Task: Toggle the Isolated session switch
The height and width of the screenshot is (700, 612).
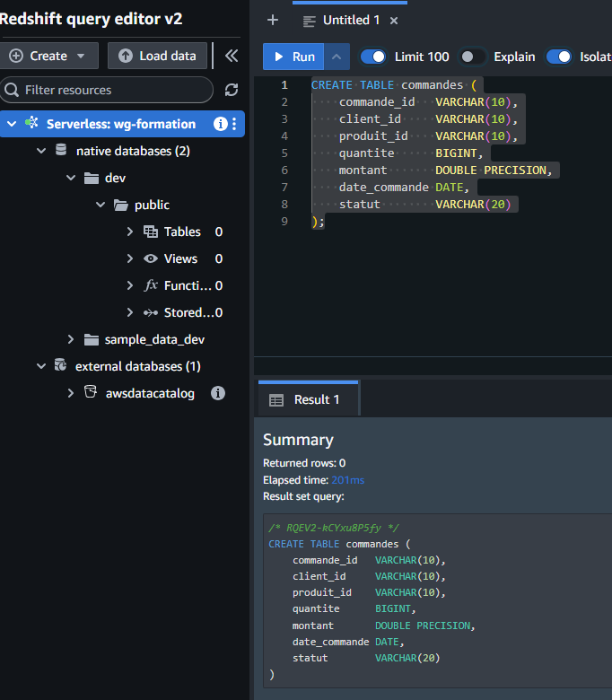Action: tap(559, 57)
